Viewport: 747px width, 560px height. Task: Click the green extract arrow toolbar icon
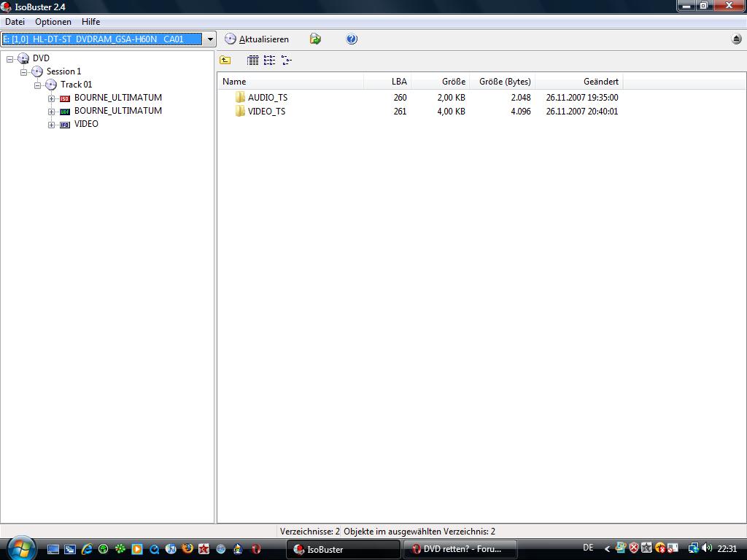point(315,39)
